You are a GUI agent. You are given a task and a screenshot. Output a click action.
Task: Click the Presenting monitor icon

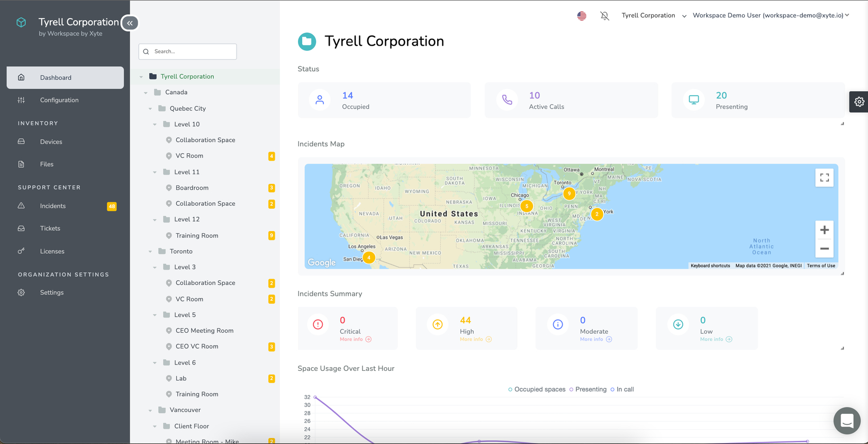point(694,100)
